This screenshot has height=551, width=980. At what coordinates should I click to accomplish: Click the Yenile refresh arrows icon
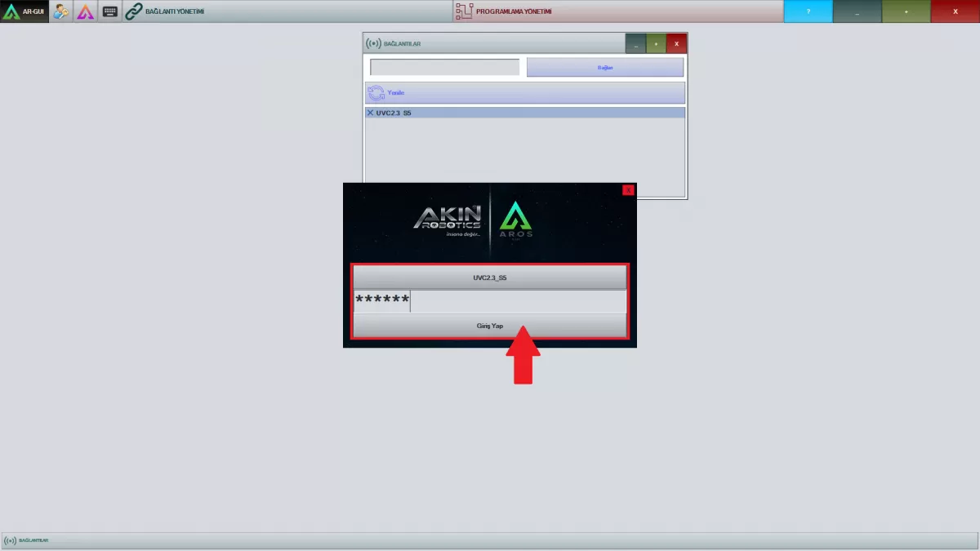[376, 93]
